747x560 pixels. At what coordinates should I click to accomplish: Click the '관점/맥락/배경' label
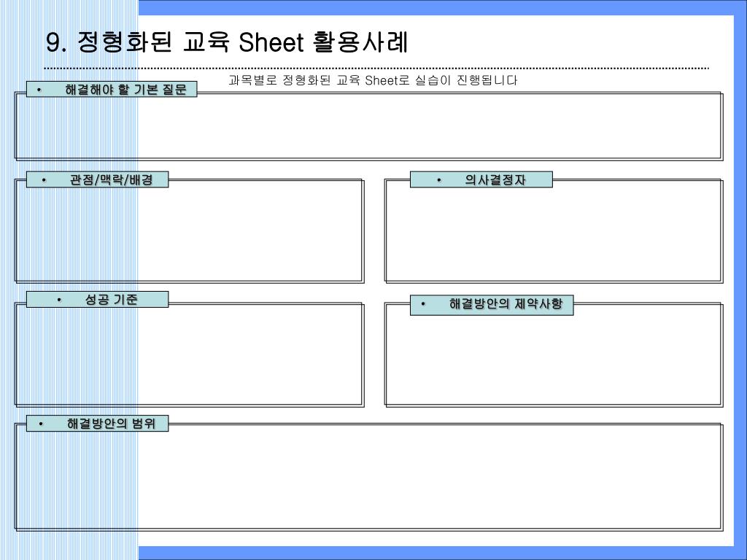[x=97, y=179]
